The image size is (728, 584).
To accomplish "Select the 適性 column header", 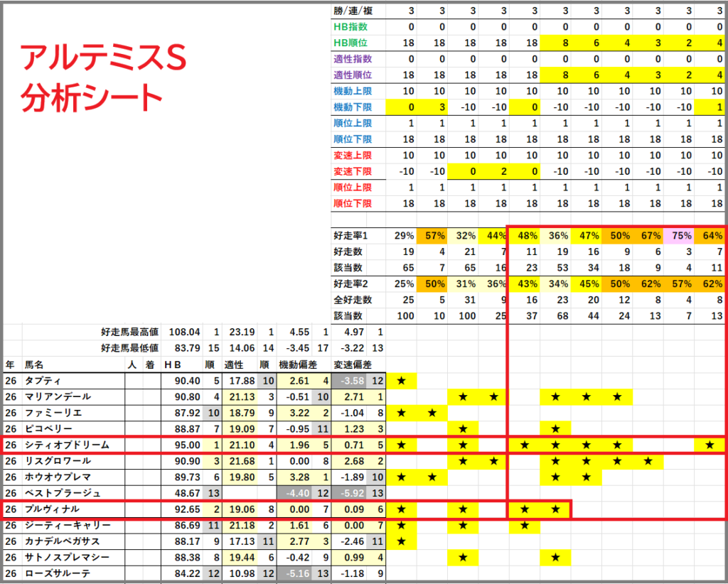I will 235,365.
